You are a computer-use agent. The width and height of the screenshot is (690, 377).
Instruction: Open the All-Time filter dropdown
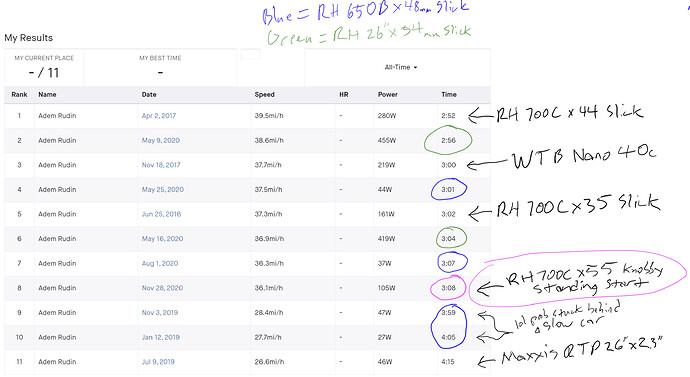coord(400,67)
